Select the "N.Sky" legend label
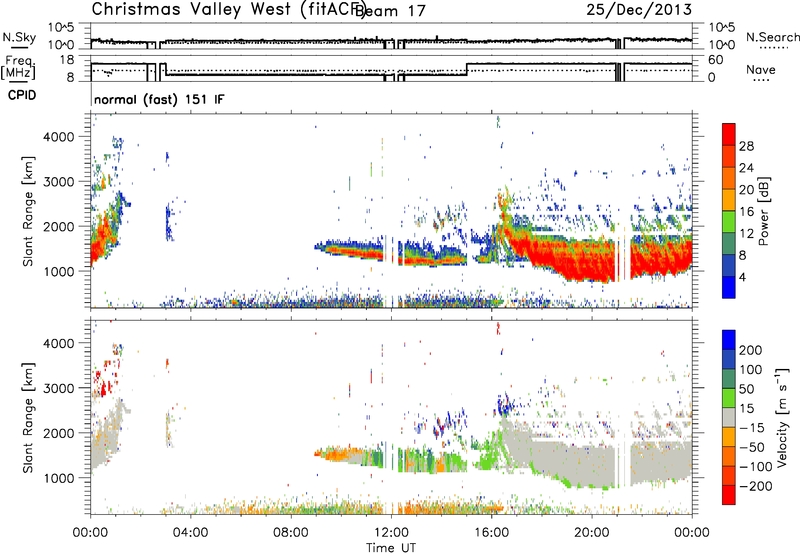The image size is (800, 554). (x=19, y=37)
